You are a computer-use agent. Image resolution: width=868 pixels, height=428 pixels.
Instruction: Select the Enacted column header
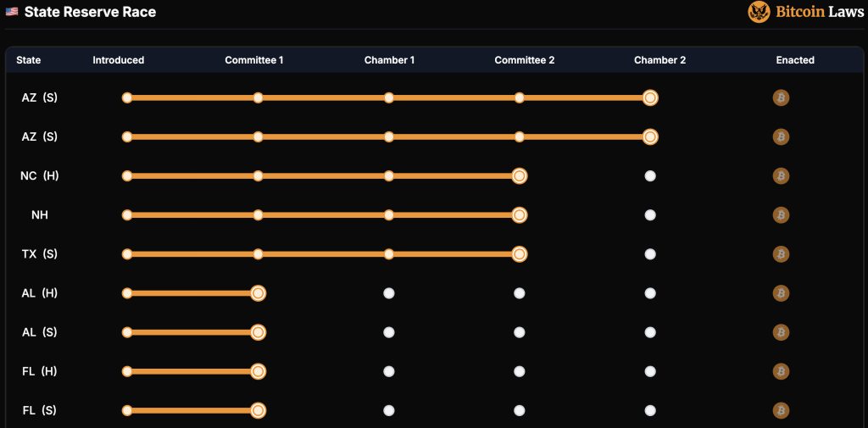pyautogui.click(x=795, y=60)
